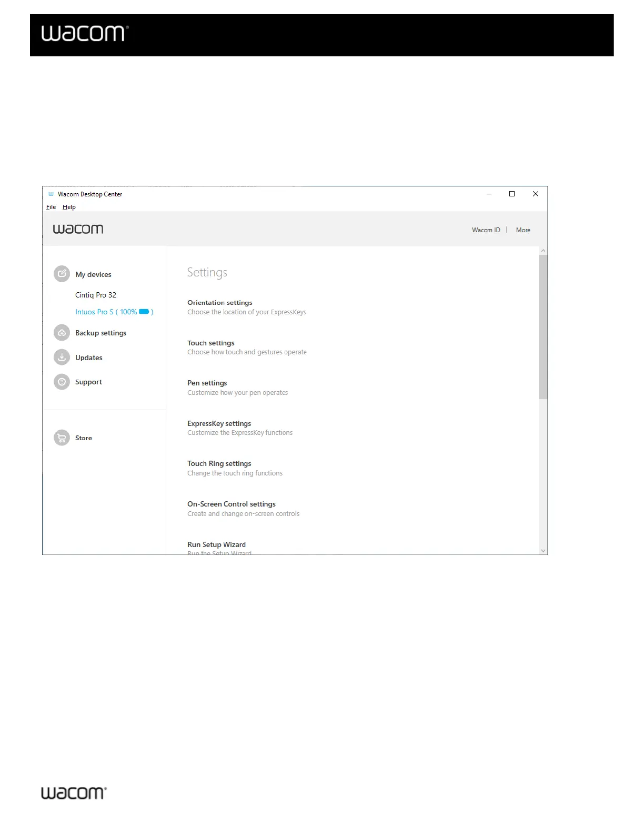This screenshot has width=644, height=834.
Task: Click 'Create and change on-screen controls' text
Action: (243, 514)
